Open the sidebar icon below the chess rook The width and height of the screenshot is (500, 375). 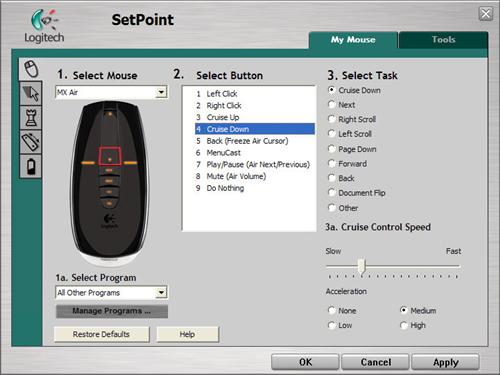[31, 142]
